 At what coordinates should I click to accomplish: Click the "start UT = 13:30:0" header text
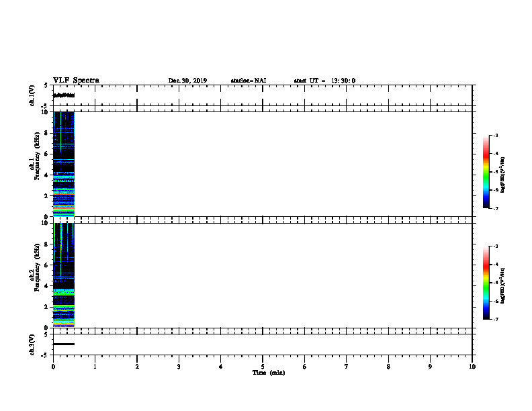(x=324, y=81)
